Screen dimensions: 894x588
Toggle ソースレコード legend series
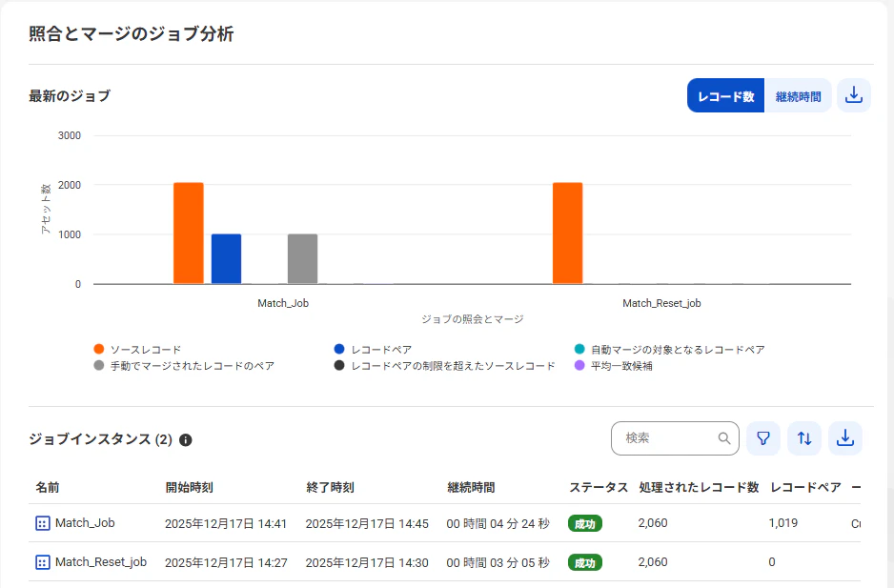click(137, 349)
